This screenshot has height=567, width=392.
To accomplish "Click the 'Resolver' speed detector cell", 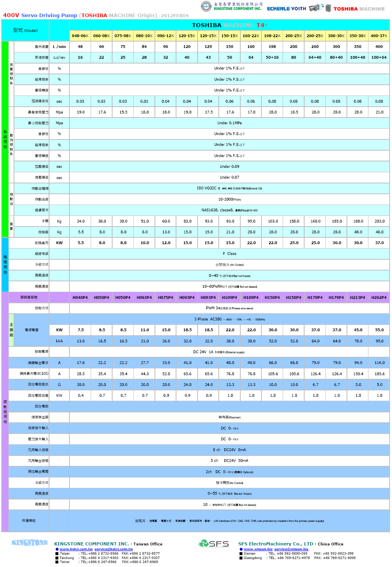I will [230, 417].
